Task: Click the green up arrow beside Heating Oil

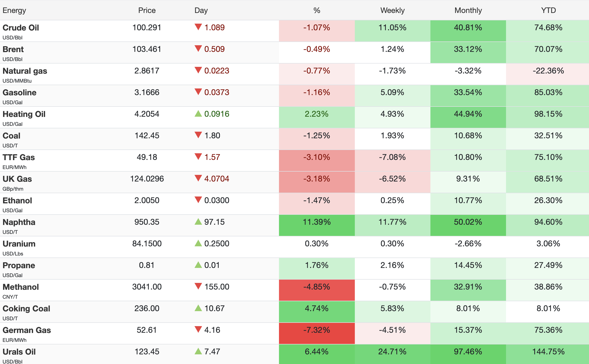Action: click(x=198, y=114)
